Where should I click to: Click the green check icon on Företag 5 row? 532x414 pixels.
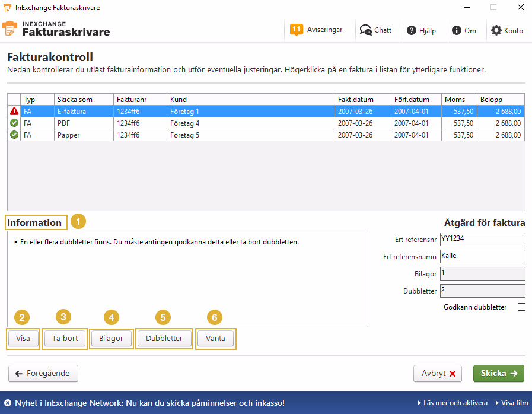14,135
